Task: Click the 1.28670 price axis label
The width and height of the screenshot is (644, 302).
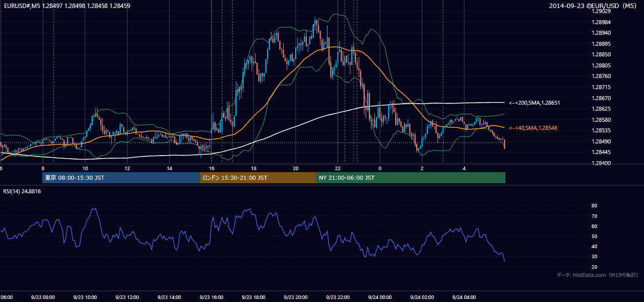Action: (x=602, y=98)
